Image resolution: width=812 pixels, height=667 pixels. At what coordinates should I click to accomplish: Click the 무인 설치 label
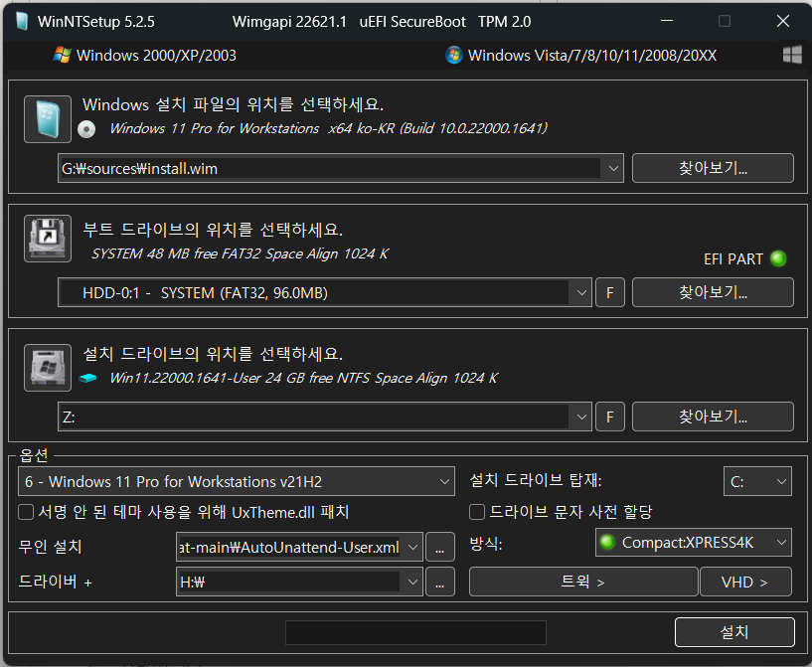tap(51, 547)
